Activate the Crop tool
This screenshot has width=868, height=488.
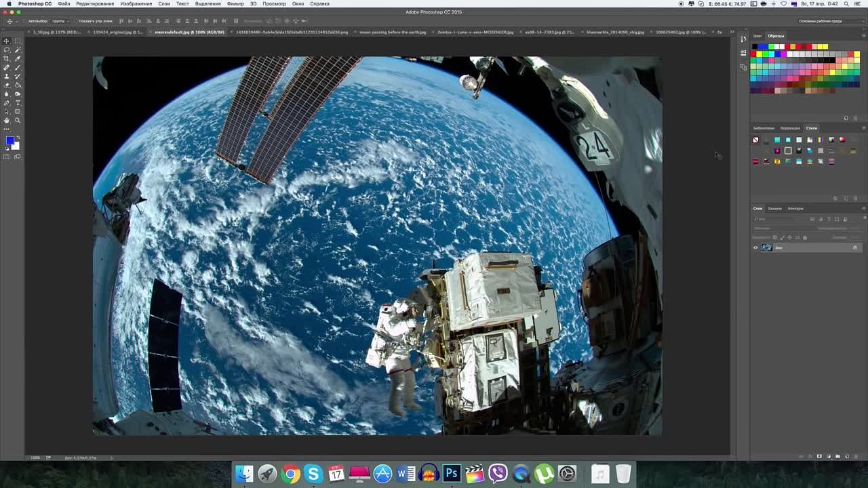[x=7, y=59]
